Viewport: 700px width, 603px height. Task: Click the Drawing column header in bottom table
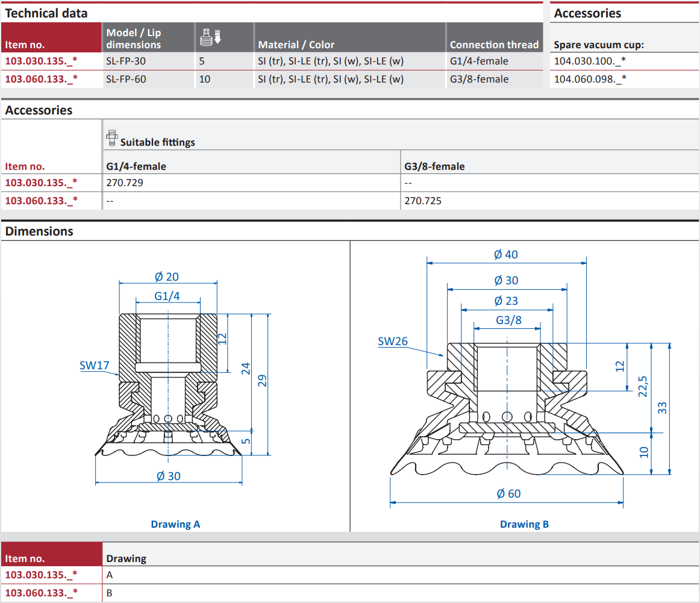click(x=127, y=558)
